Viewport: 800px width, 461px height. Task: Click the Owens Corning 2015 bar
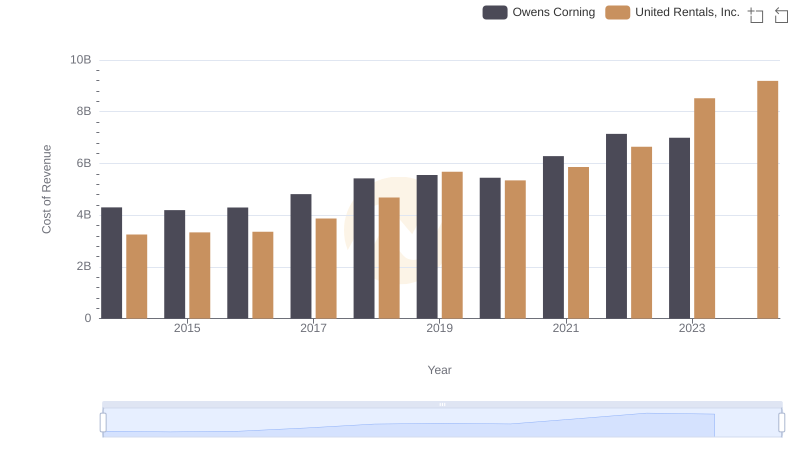(x=174, y=264)
